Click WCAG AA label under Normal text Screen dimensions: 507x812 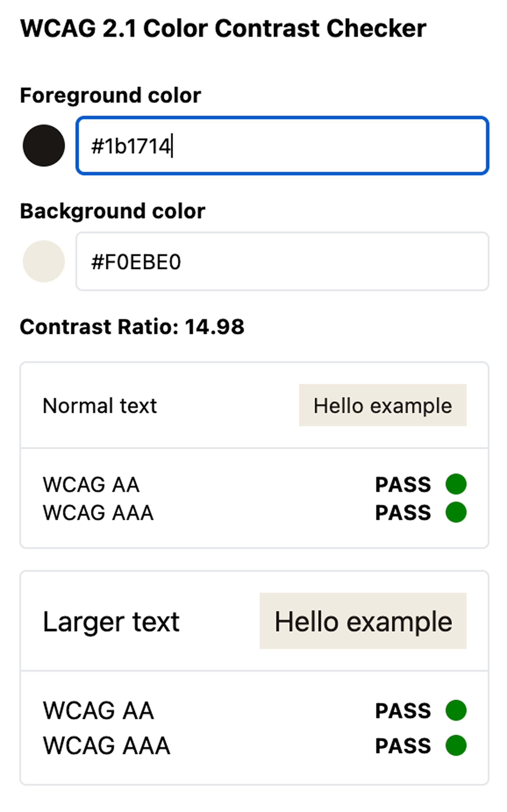coord(91,484)
